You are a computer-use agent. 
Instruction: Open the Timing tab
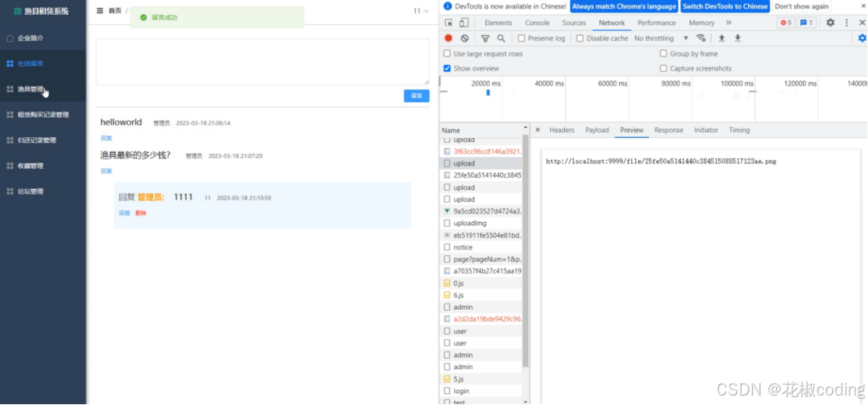click(x=739, y=130)
